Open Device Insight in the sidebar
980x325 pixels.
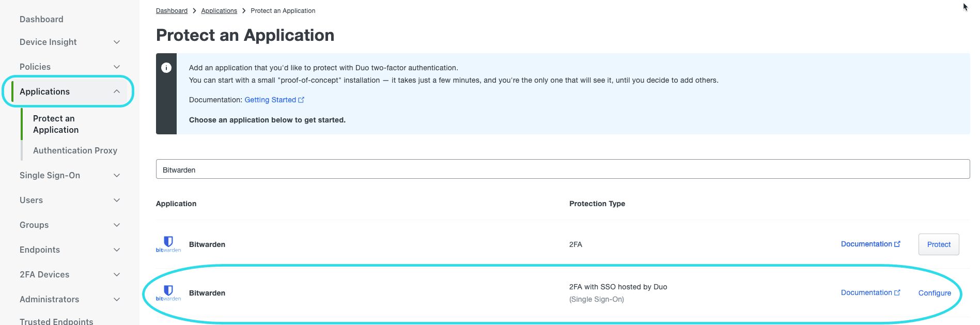tap(48, 42)
